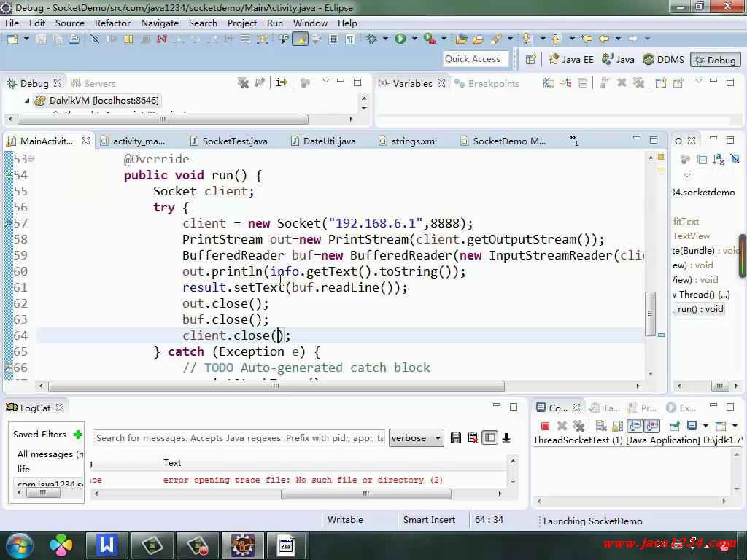Click the Use Step Filters icon
Viewport: 747px width, 560px height.
point(263,39)
